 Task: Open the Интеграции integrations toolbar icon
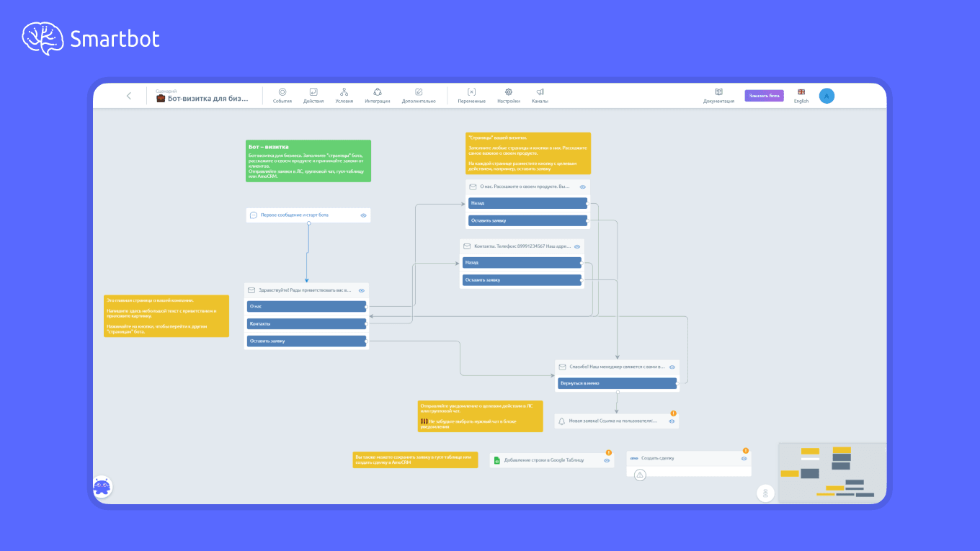point(378,92)
